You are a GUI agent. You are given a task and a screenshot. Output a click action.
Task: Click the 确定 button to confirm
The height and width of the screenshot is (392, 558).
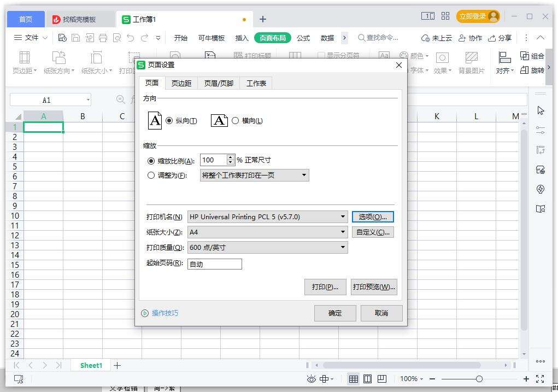pyautogui.click(x=334, y=313)
